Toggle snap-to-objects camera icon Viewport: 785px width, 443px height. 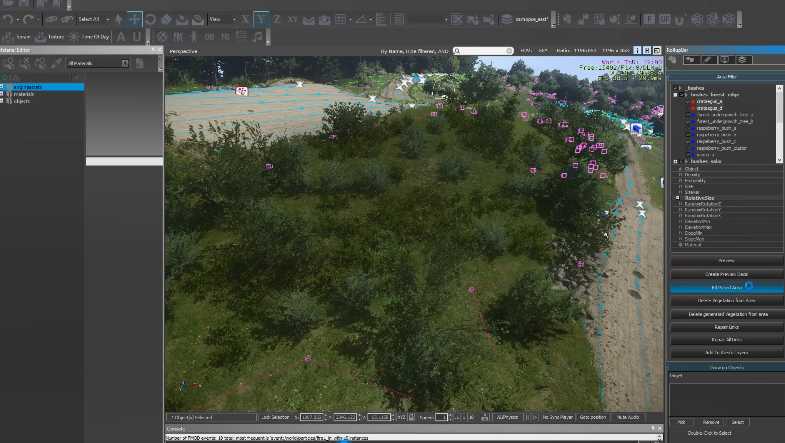click(324, 20)
